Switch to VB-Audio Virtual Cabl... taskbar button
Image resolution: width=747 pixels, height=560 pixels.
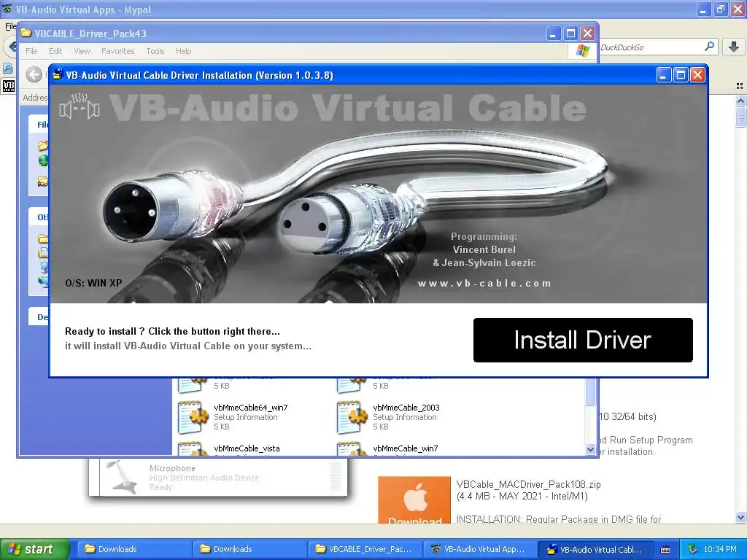point(596,549)
